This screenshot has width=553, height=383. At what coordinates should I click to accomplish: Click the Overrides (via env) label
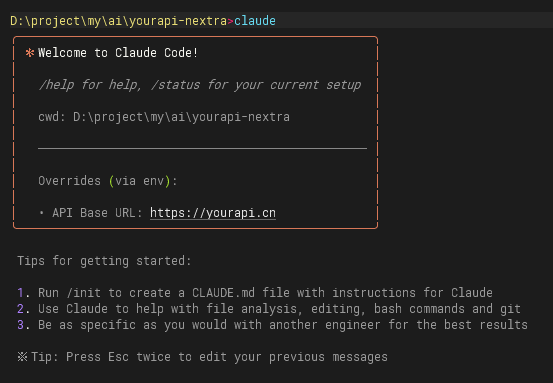tap(108, 181)
